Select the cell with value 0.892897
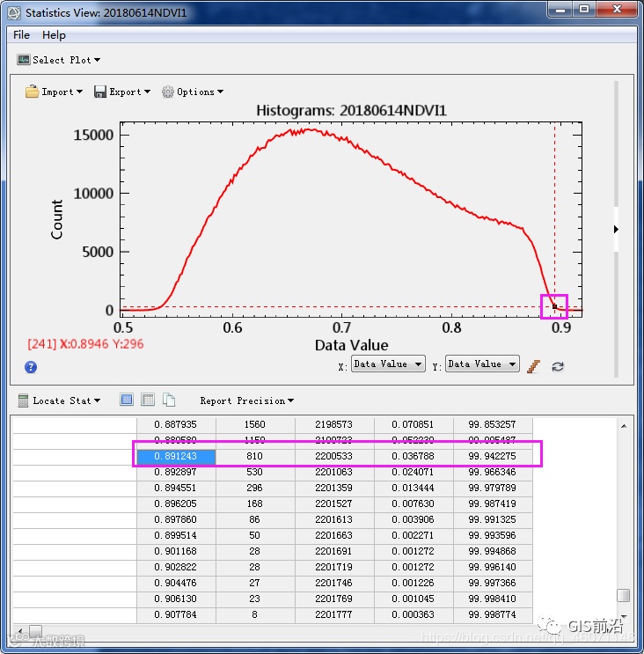The width and height of the screenshot is (644, 654). coord(176,472)
